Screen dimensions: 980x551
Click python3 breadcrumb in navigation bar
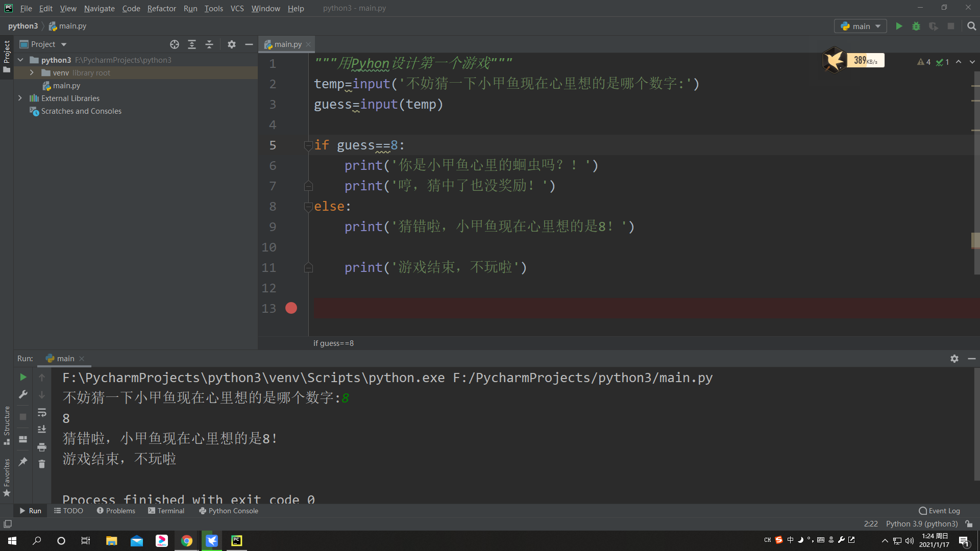tap(23, 26)
